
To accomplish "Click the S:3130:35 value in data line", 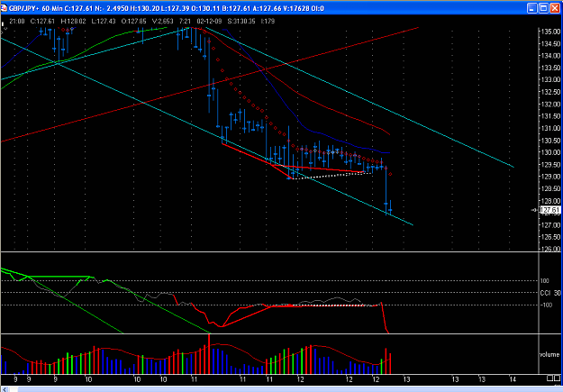I will (241, 22).
